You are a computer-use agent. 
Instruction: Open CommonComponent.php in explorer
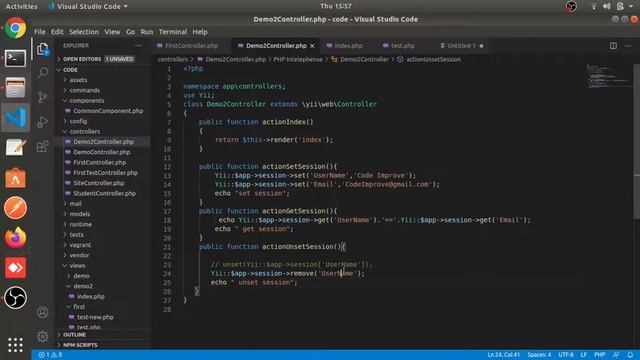click(108, 111)
